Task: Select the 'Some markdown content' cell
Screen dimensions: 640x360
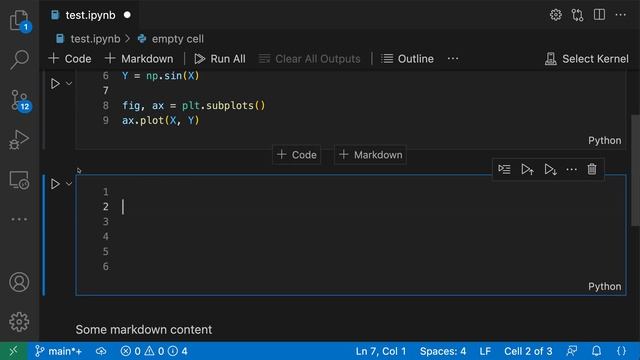Action: (x=144, y=329)
